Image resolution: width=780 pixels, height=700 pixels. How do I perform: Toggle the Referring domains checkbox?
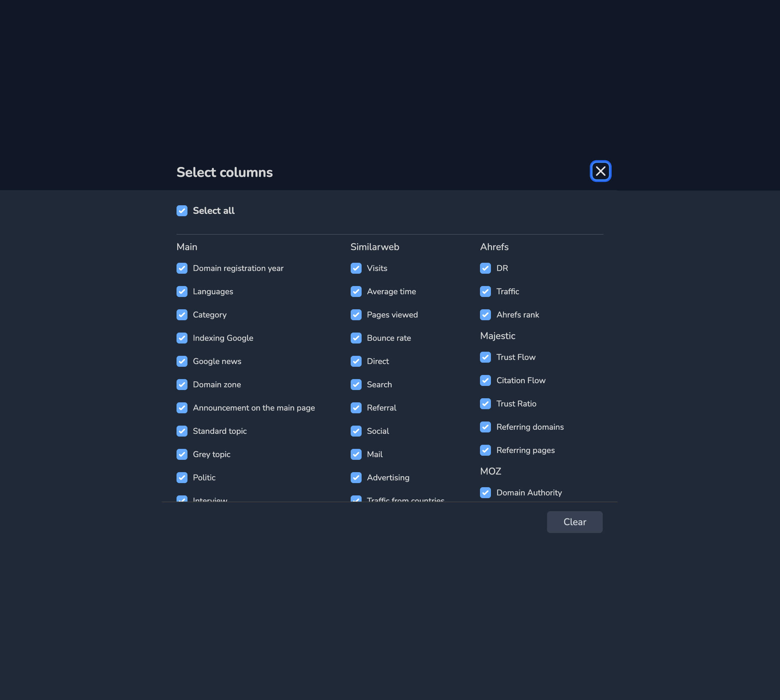point(485,427)
